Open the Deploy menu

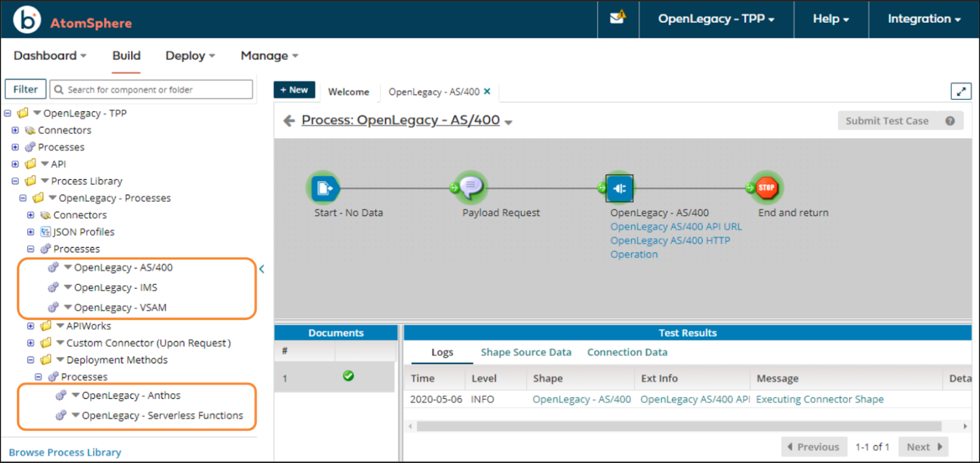pyautogui.click(x=190, y=55)
